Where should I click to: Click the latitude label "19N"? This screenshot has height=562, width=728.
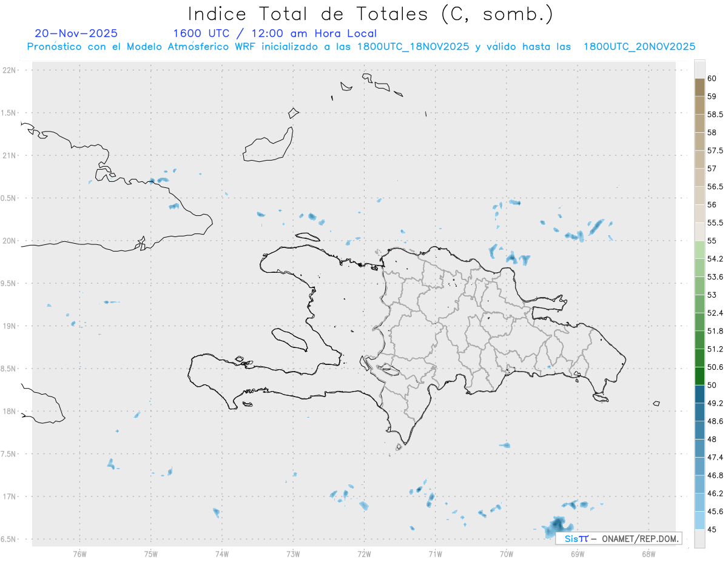coord(10,326)
